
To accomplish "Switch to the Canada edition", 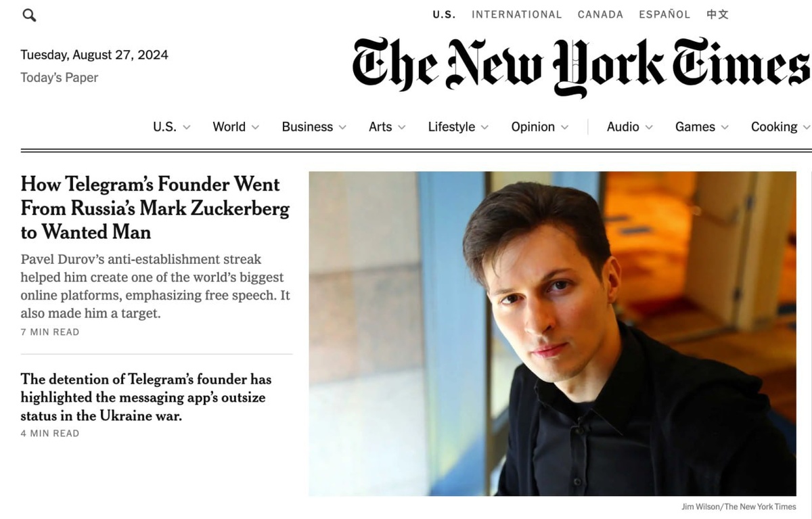I will click(x=600, y=14).
